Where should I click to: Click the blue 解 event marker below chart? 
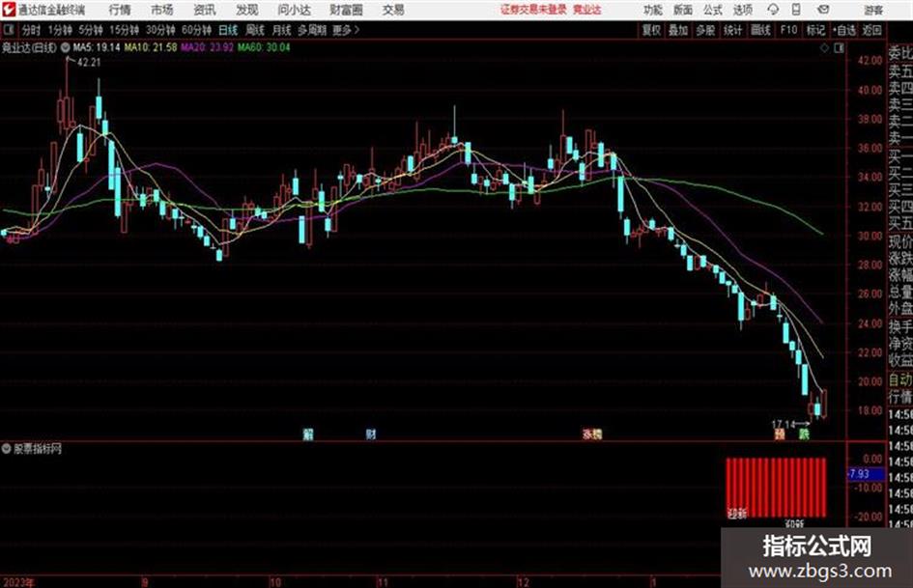308,434
